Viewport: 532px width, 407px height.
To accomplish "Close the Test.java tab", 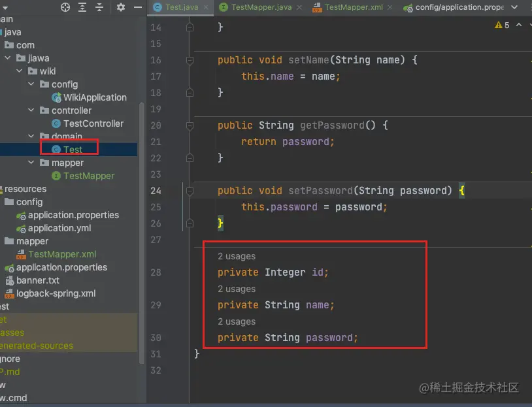I will tap(206, 7).
